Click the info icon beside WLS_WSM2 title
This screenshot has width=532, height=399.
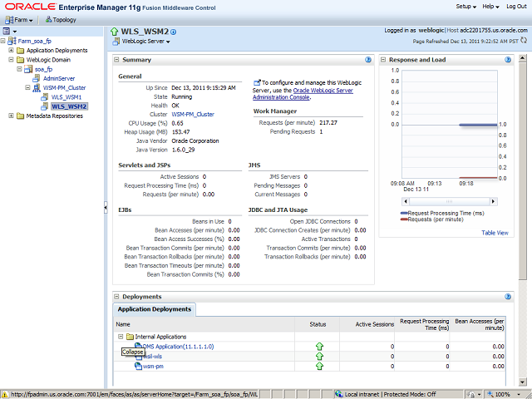[x=174, y=32]
